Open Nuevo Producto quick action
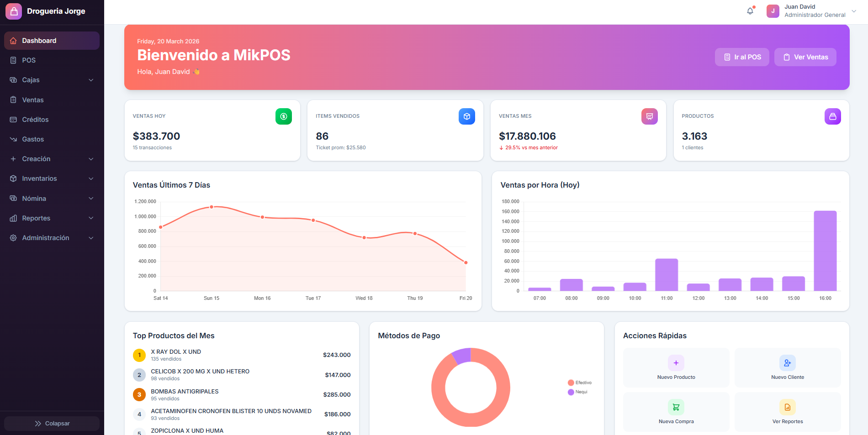The image size is (868, 435). [676, 367]
